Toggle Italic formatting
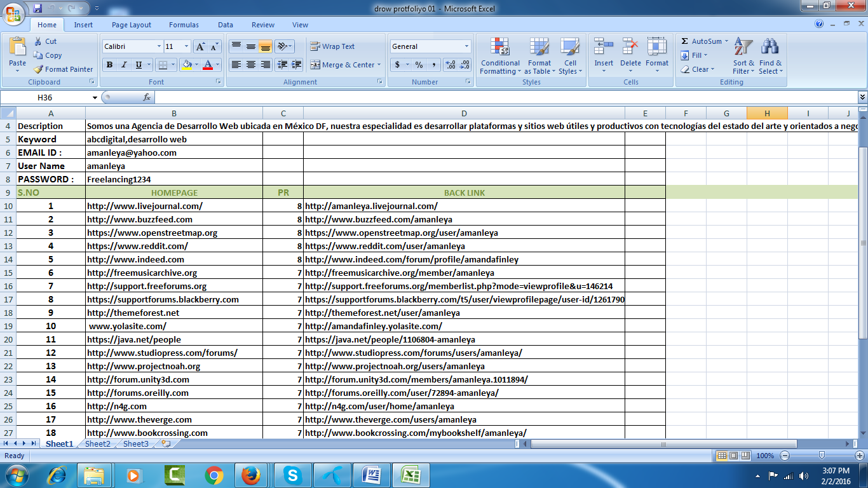Viewport: 868px width, 488px height. coord(124,65)
